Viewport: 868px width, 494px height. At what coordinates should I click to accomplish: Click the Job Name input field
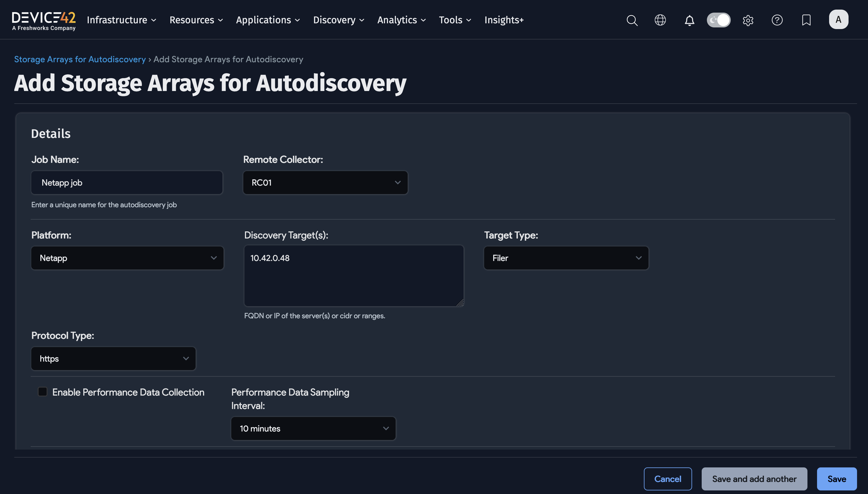click(x=127, y=183)
